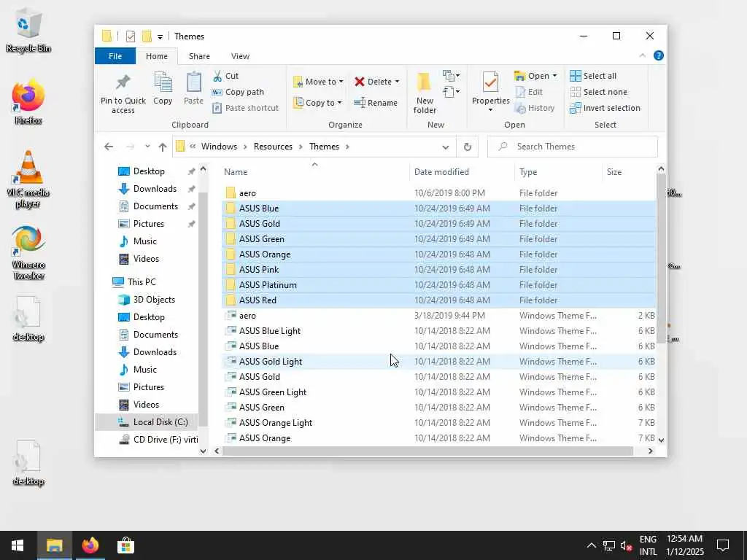Open the Easy access dropdown icon
This screenshot has width=747, height=560.
(451, 91)
